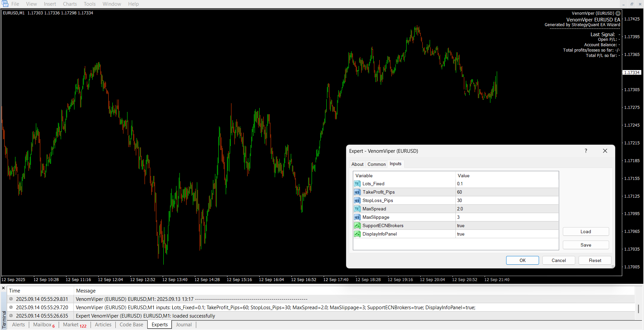Open the Journal tab in Terminal
Viewport: 644px width, 330px height.
[x=184, y=325]
